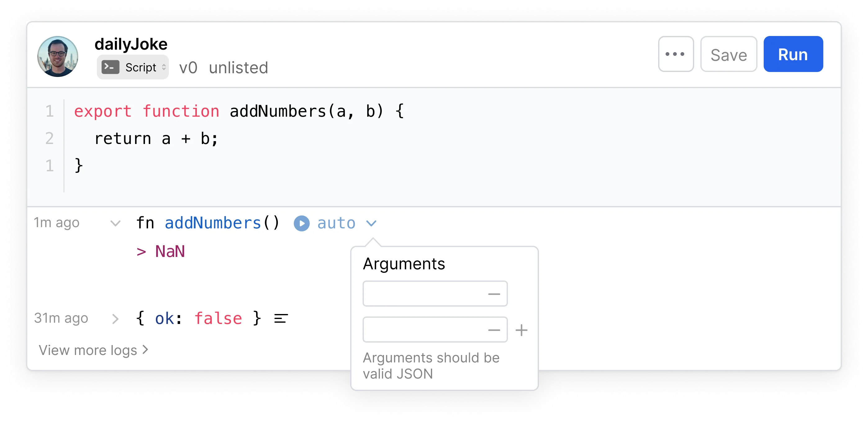The image size is (868, 422).
Task: Click the play icon next to addNumbers()
Action: click(301, 223)
